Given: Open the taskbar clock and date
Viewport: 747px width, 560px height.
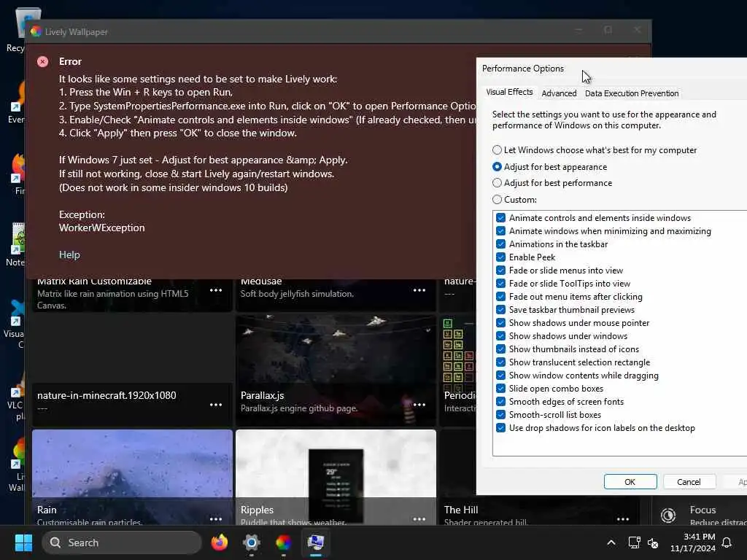Looking at the screenshot, I should (x=693, y=542).
